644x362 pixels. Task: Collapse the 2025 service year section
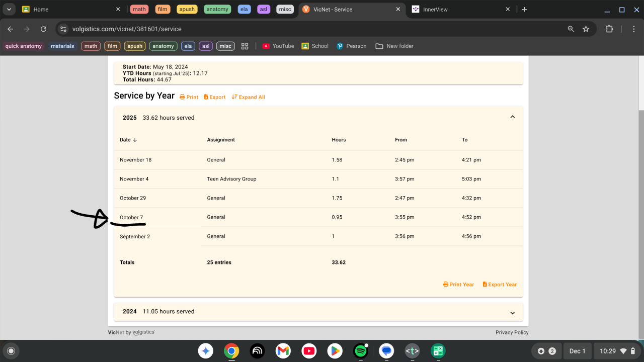pos(512,117)
